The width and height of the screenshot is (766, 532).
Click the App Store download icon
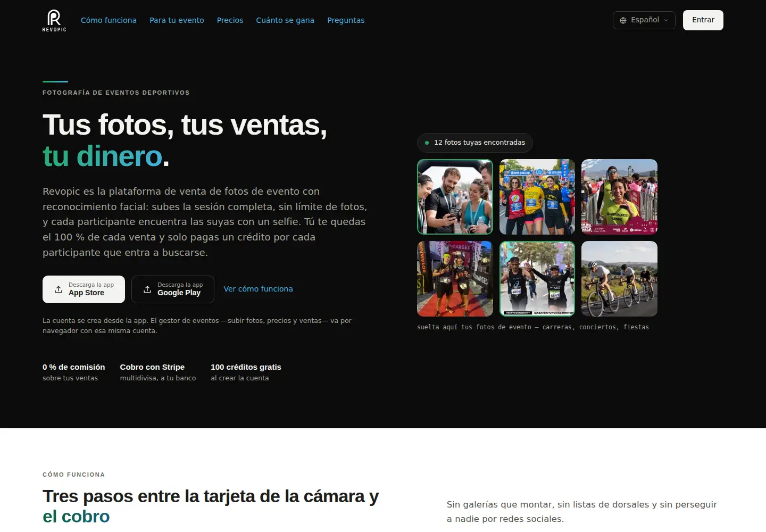tap(59, 289)
